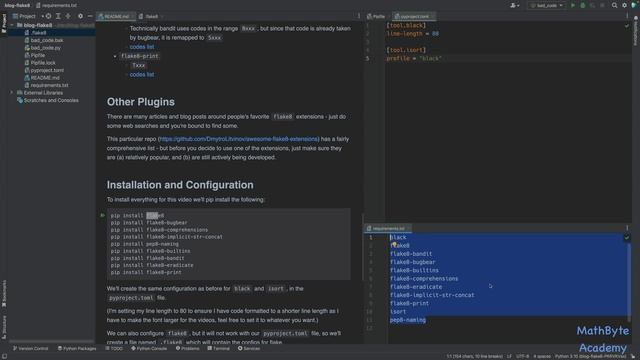This screenshot has height=360, width=640.
Task: Select the requirements.txt editor tab
Action: click(x=387, y=228)
